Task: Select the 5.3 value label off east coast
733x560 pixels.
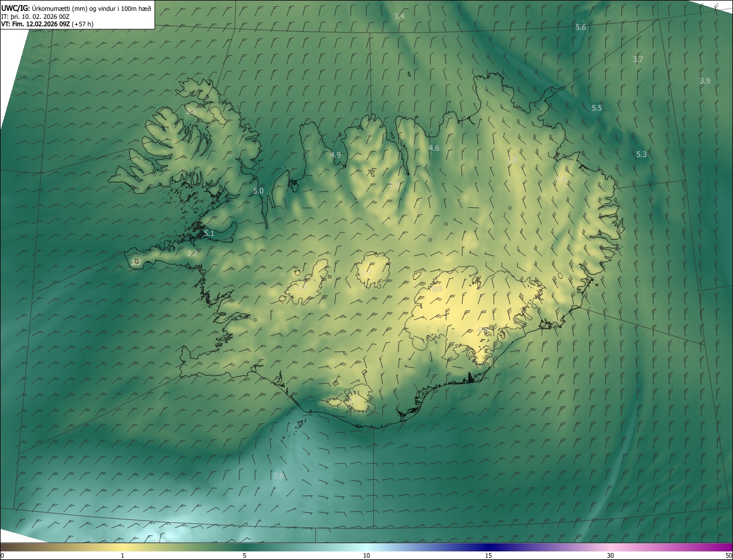Action: click(x=641, y=154)
